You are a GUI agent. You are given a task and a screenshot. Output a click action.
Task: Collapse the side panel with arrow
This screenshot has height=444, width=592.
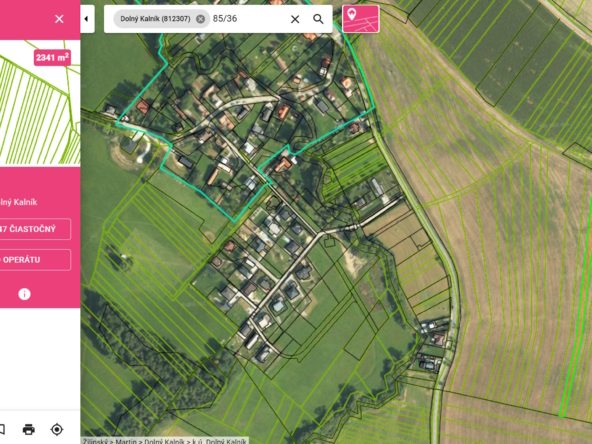coord(87,19)
